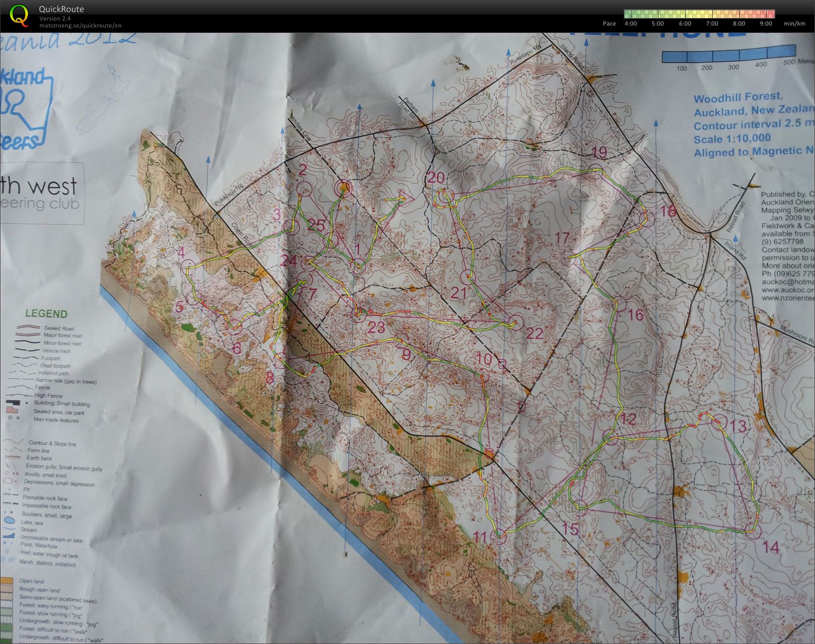Click the QuickRoute title text
The height and width of the screenshot is (644, 815).
[x=62, y=9]
